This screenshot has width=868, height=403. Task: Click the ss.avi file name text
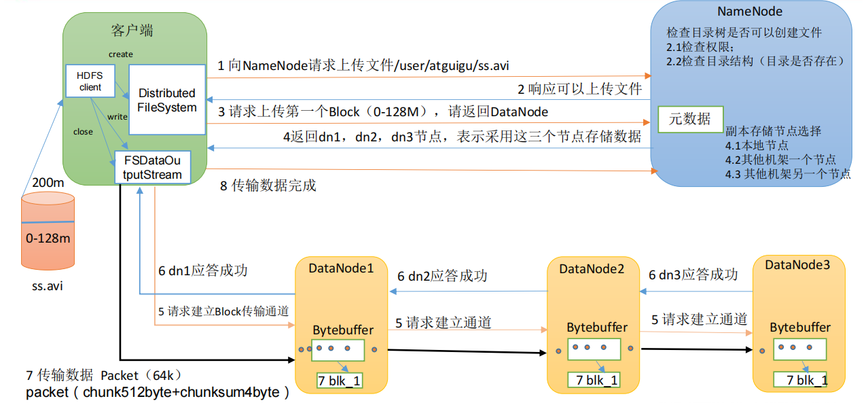pyautogui.click(x=48, y=286)
